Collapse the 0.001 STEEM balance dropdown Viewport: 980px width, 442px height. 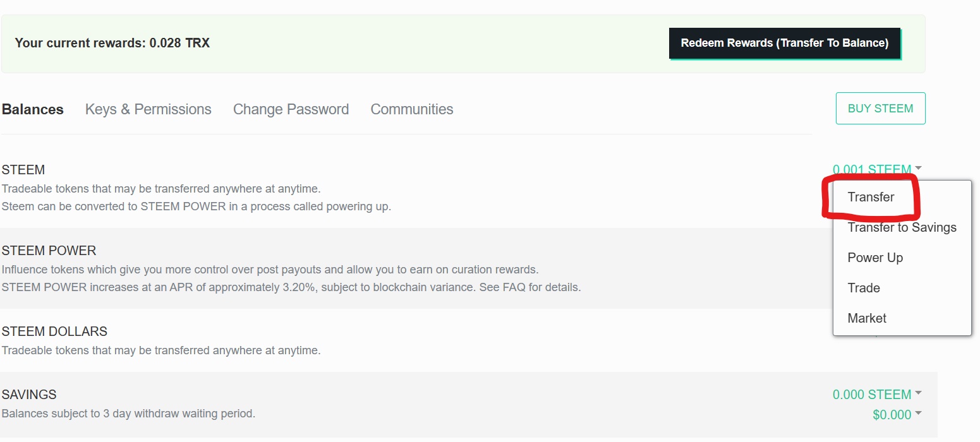click(877, 169)
